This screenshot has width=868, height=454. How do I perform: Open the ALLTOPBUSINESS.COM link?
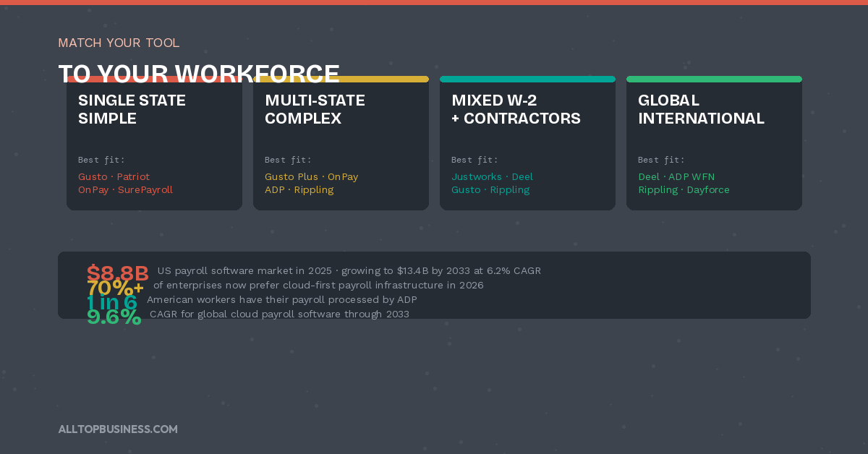pyautogui.click(x=118, y=429)
